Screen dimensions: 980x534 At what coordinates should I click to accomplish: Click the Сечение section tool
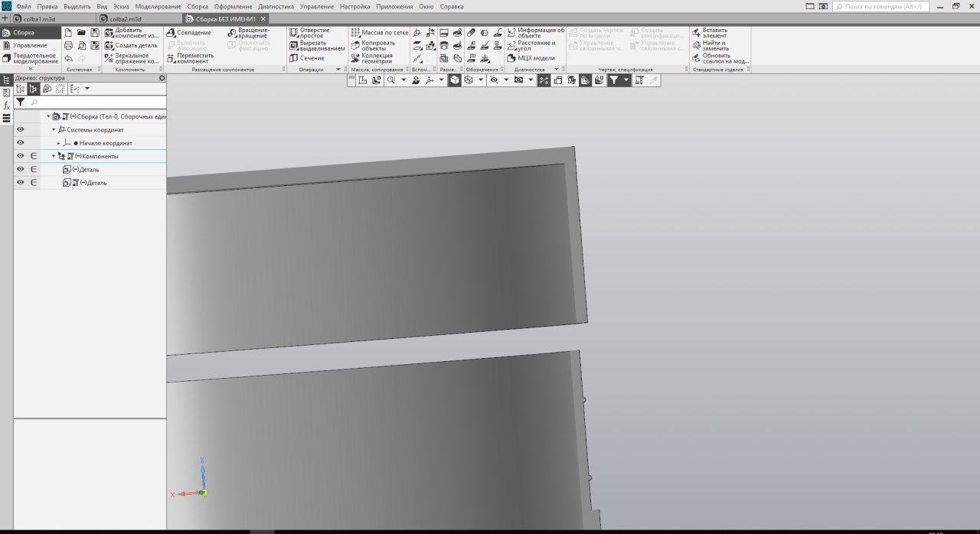(x=307, y=58)
